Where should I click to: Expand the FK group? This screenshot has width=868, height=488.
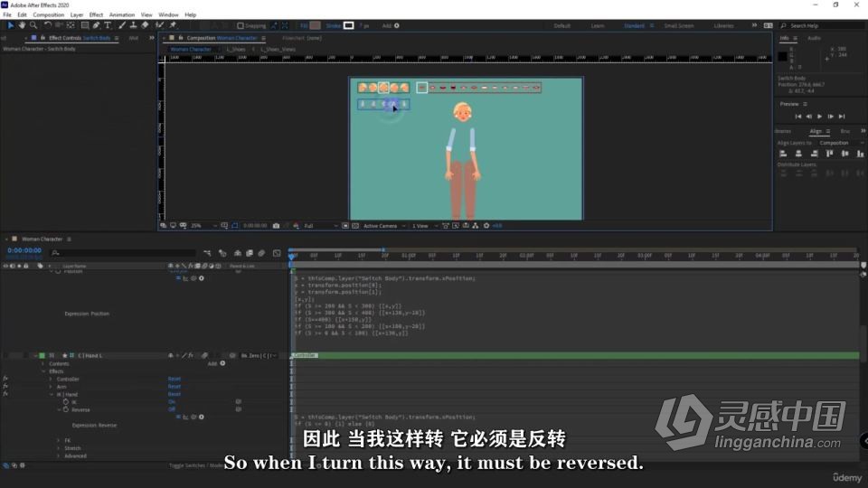point(59,440)
